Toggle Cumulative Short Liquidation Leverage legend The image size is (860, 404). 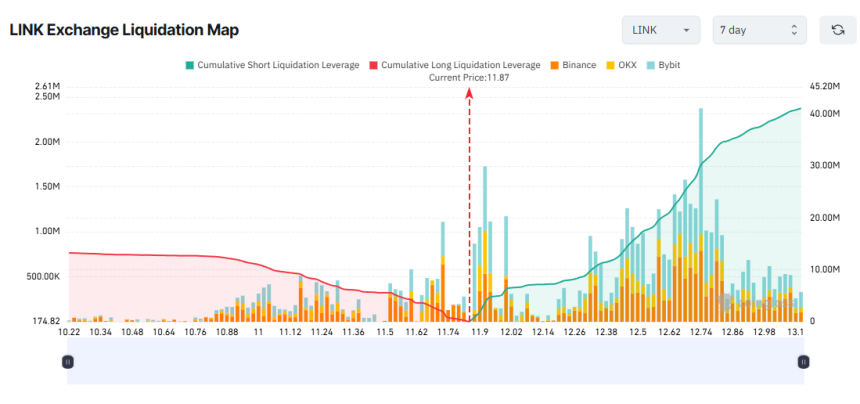(x=275, y=65)
